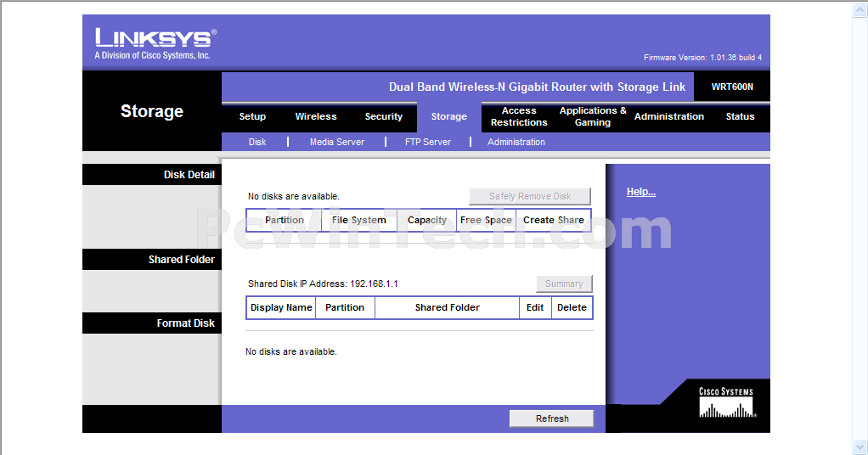This screenshot has width=868, height=455.
Task: Select the Disk sub-tab
Action: coord(256,143)
